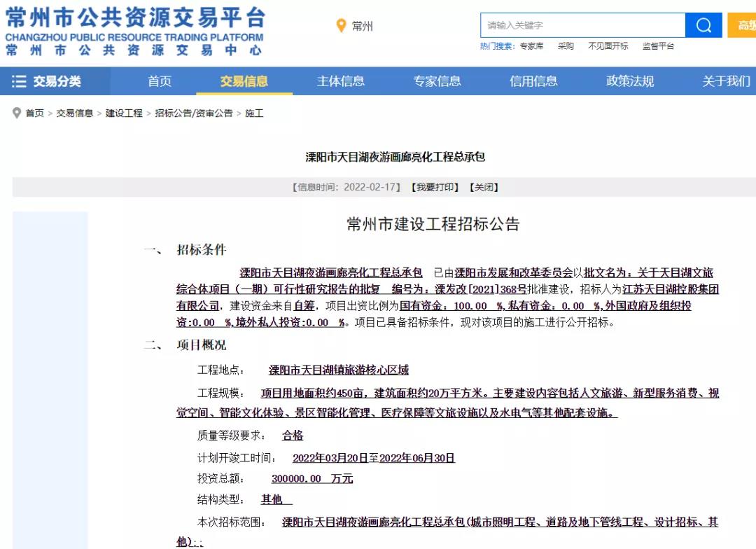Click the blue search magnifier button

tap(703, 25)
